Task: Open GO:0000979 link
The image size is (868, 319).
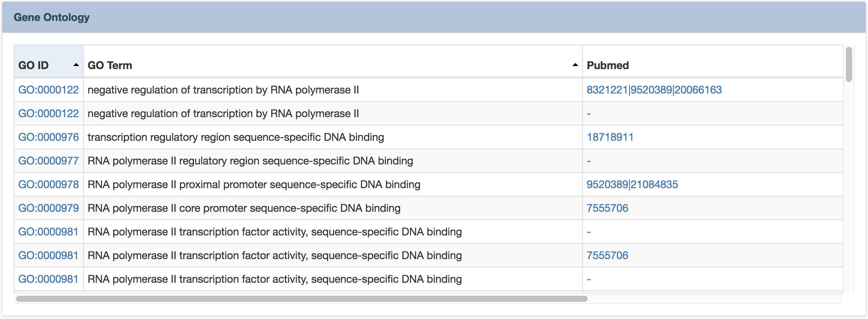Action: click(48, 208)
